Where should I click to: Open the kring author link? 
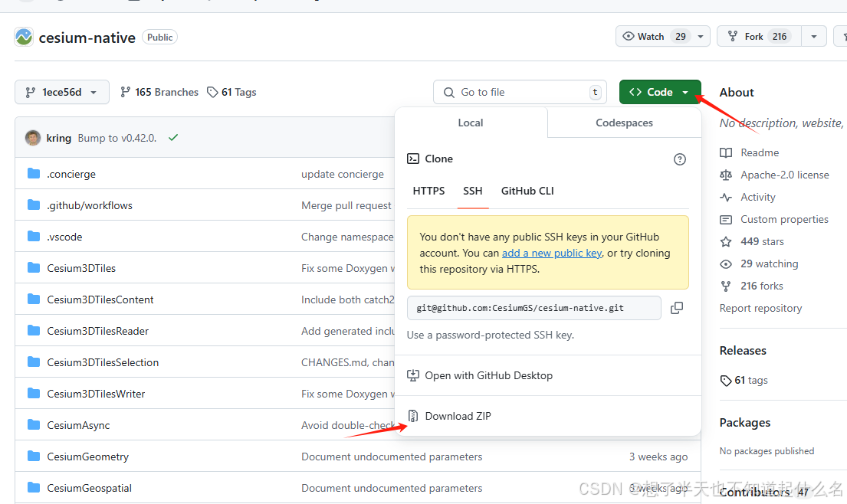tap(59, 138)
